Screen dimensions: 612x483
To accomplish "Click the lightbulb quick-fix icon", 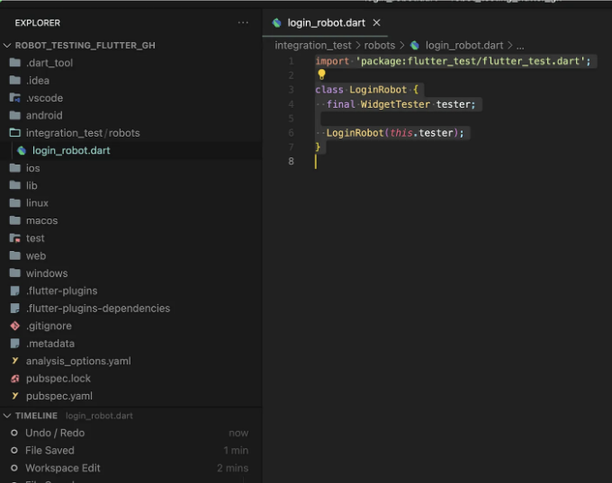I will point(322,74).
